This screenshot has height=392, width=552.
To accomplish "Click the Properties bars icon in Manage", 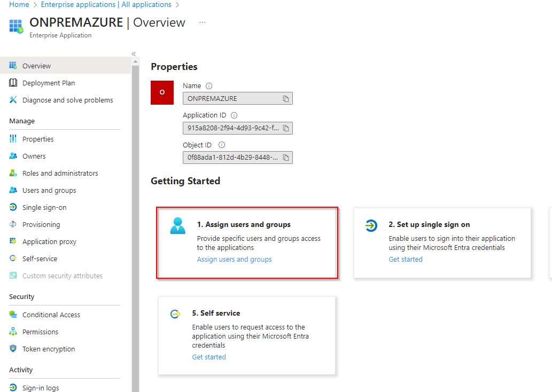I will (x=13, y=139).
